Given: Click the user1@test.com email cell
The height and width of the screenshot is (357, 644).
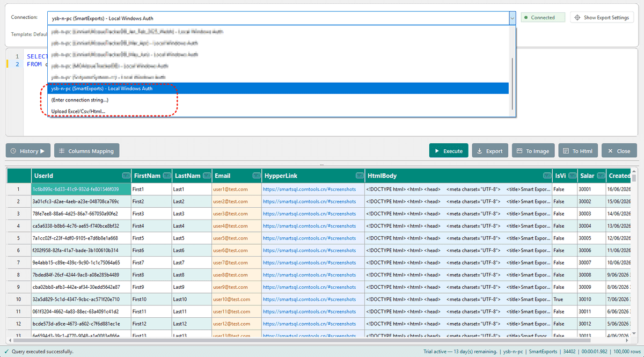Looking at the screenshot, I should click(236, 189).
